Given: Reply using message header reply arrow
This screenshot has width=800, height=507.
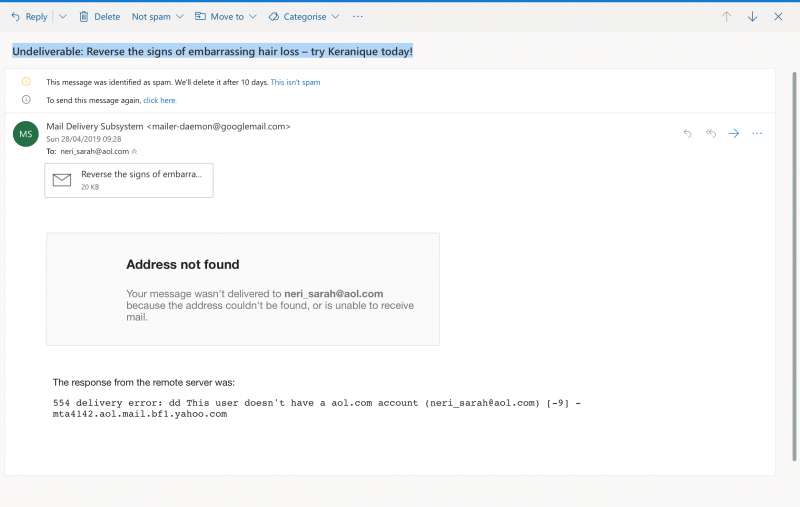Looking at the screenshot, I should pyautogui.click(x=687, y=133).
